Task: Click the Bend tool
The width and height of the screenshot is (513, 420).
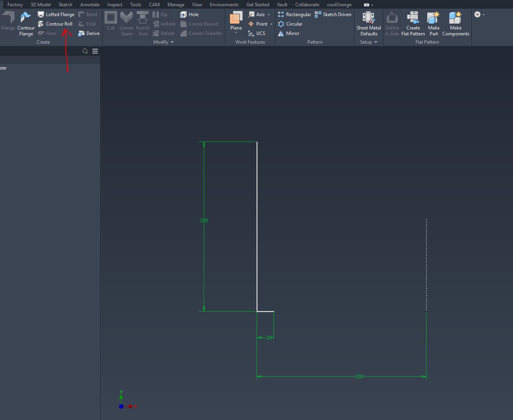Action: [x=88, y=15]
